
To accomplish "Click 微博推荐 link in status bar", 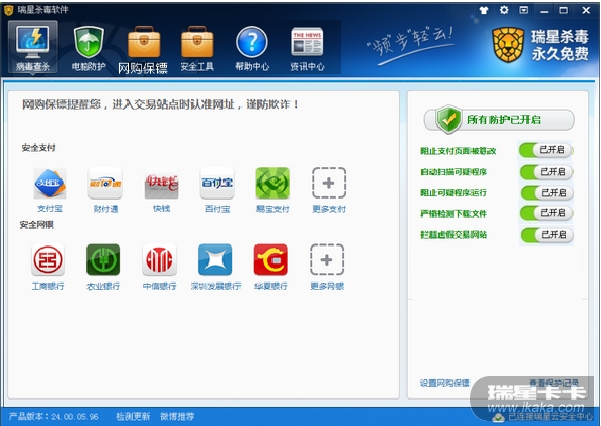I will [x=177, y=416].
